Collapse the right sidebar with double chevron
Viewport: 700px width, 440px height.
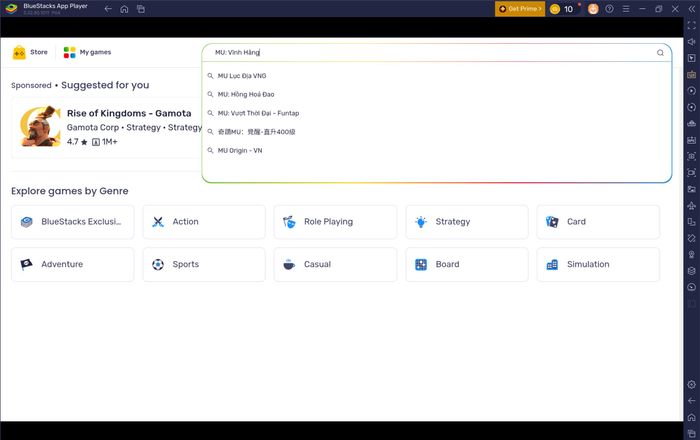[692, 9]
